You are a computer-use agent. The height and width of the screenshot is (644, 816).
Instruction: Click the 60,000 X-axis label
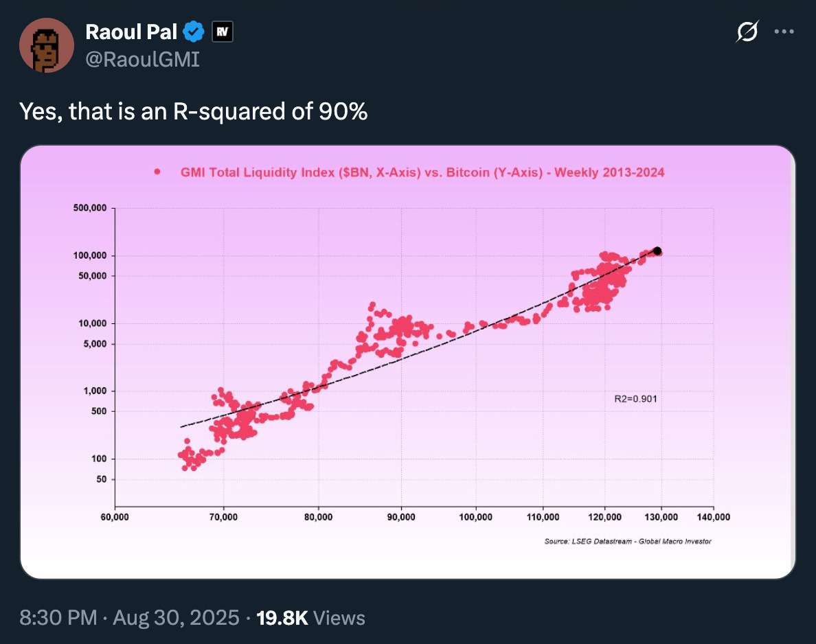click(x=115, y=517)
